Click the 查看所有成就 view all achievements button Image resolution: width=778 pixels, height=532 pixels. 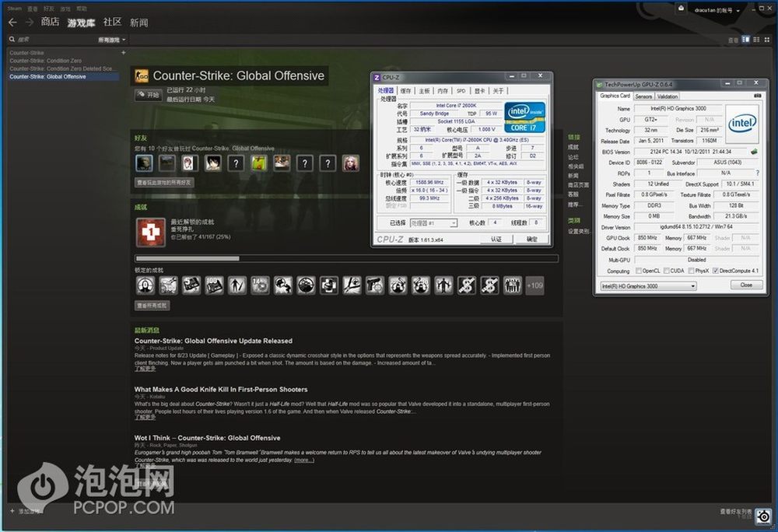(152, 306)
